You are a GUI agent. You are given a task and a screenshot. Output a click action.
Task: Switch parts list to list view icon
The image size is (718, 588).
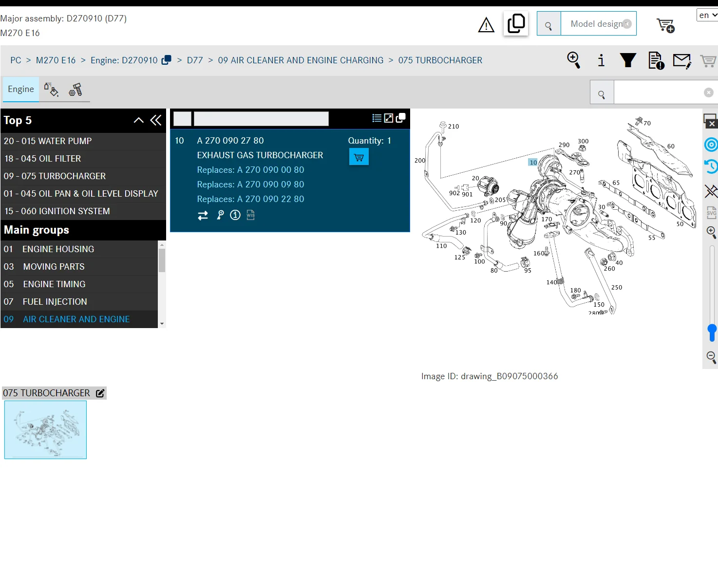377,118
